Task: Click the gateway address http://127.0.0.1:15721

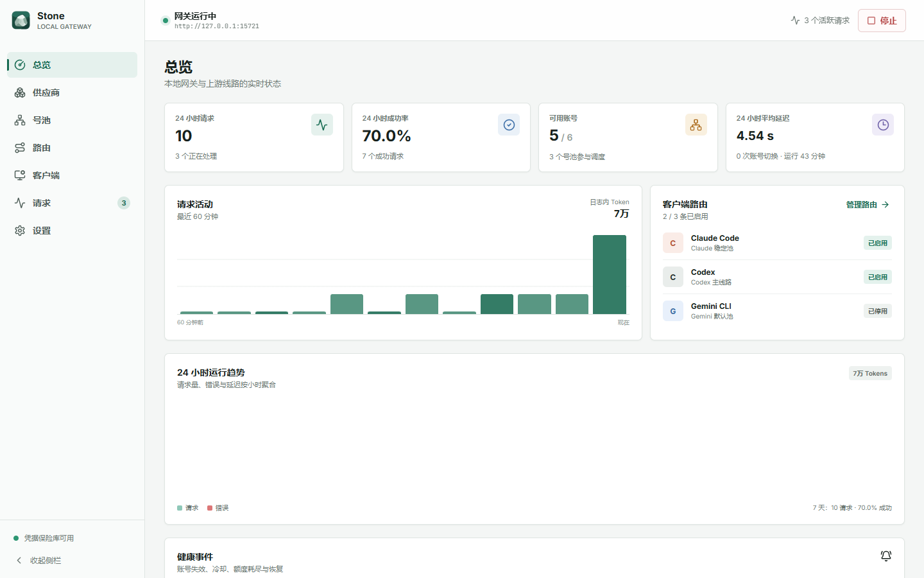Action: 217,26
